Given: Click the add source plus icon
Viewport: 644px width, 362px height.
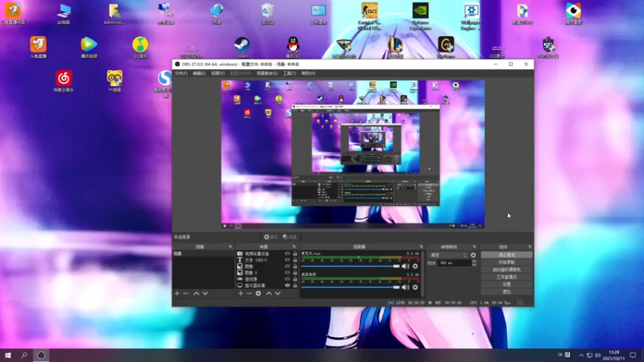Looking at the screenshot, I should point(240,294).
